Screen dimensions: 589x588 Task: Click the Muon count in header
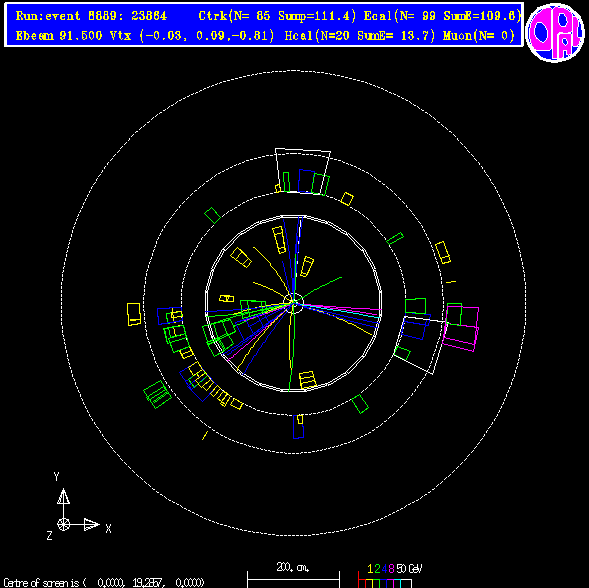479,36
